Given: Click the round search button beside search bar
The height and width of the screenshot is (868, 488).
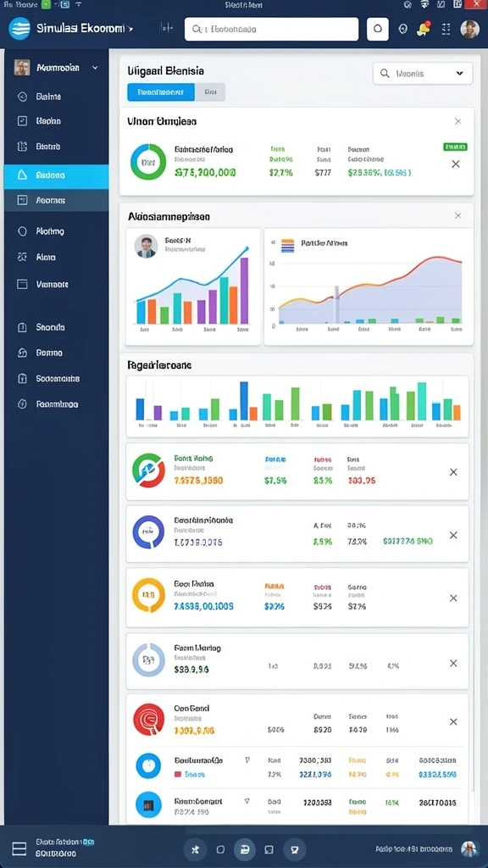Looking at the screenshot, I should pyautogui.click(x=377, y=29).
